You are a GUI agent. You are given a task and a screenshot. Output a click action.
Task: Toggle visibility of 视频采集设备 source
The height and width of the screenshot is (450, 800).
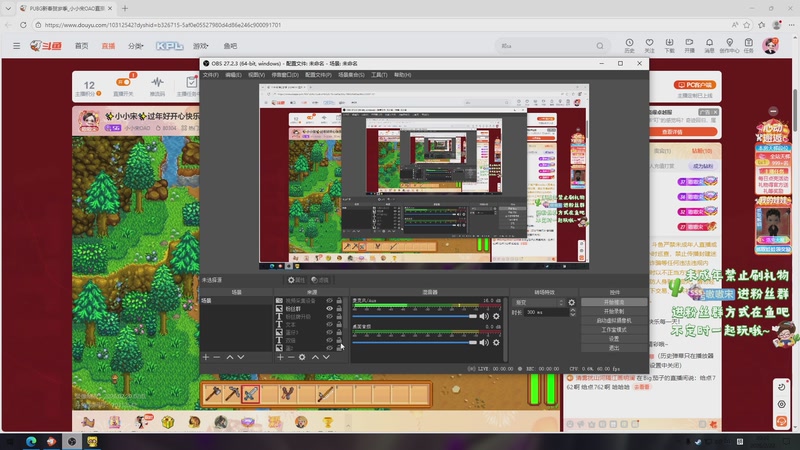click(x=330, y=301)
